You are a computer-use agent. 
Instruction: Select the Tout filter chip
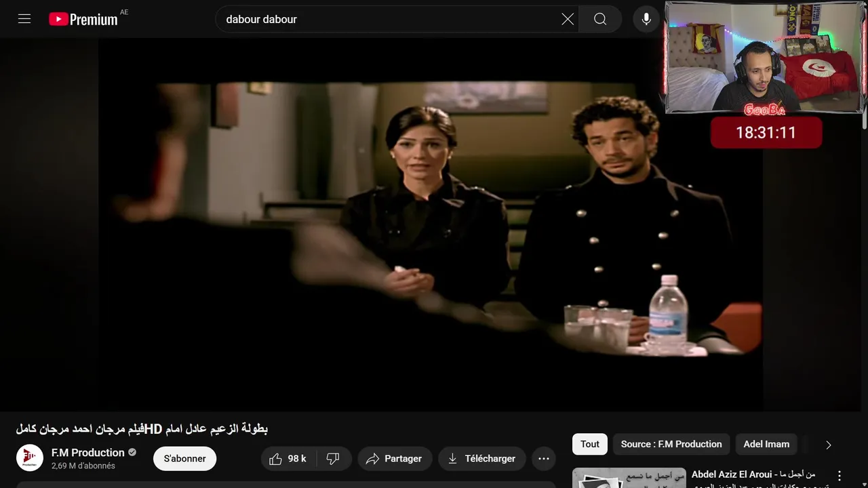tap(590, 444)
